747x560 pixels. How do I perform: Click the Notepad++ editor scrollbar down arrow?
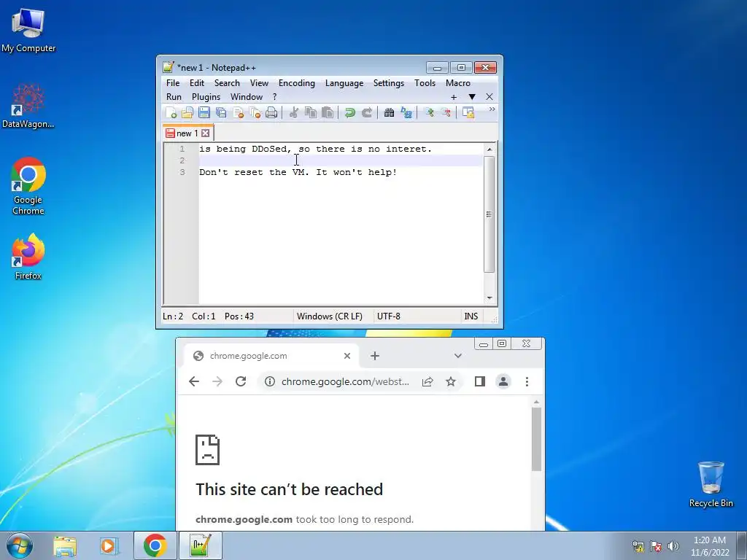pyautogui.click(x=489, y=298)
